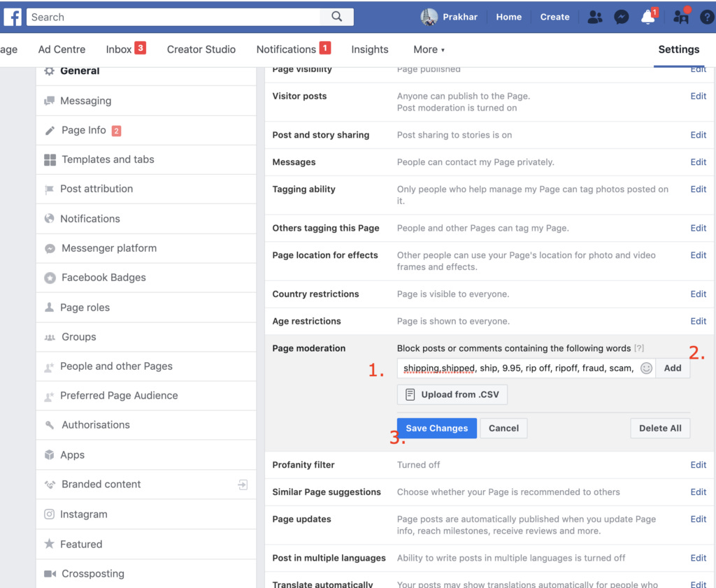716x588 pixels.
Task: Open Preferred Page Audience settings
Action: click(146, 396)
